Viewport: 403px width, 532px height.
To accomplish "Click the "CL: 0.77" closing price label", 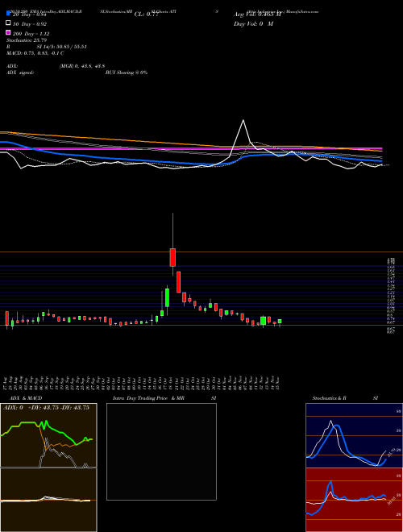I will tap(146, 15).
